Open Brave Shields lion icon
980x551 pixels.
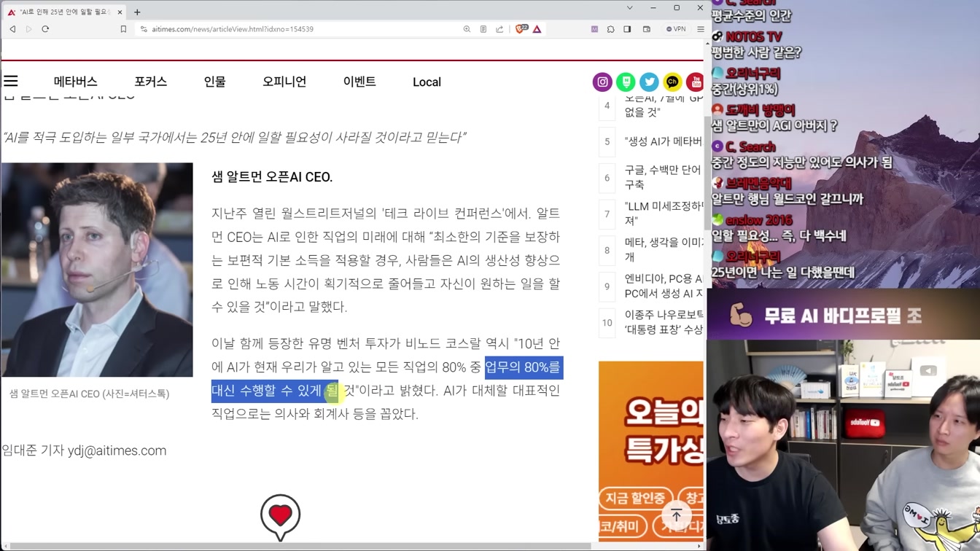521,29
